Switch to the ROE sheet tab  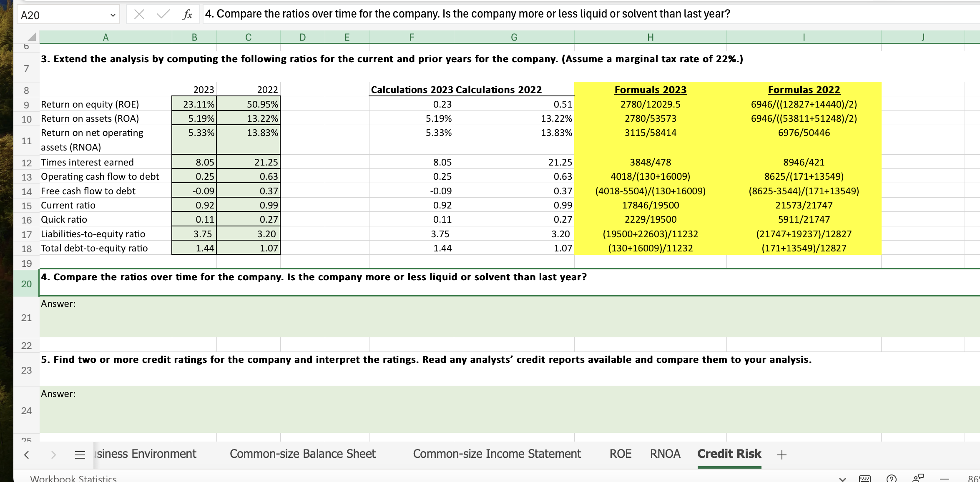pyautogui.click(x=621, y=454)
